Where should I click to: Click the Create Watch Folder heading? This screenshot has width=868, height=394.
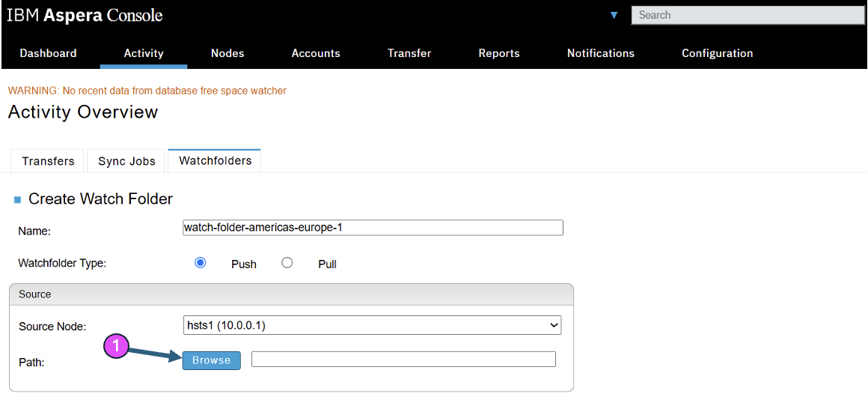101,198
